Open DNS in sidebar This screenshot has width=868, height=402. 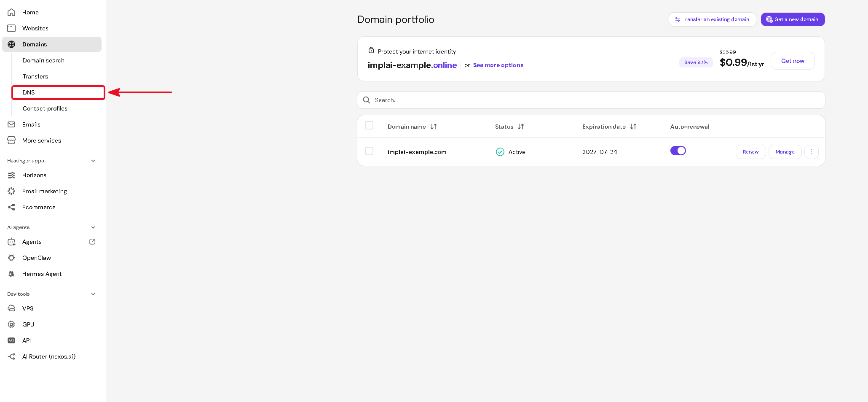58,92
